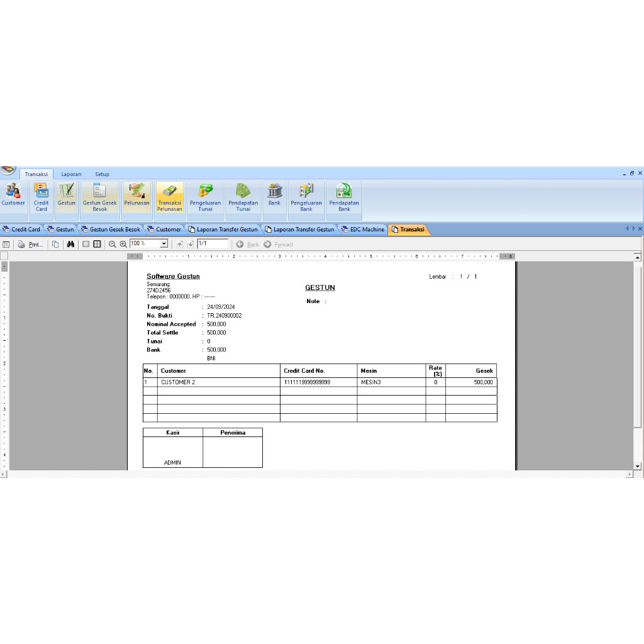
Task: Switch to Gestun Gesek Besok document tab
Action: point(111,229)
